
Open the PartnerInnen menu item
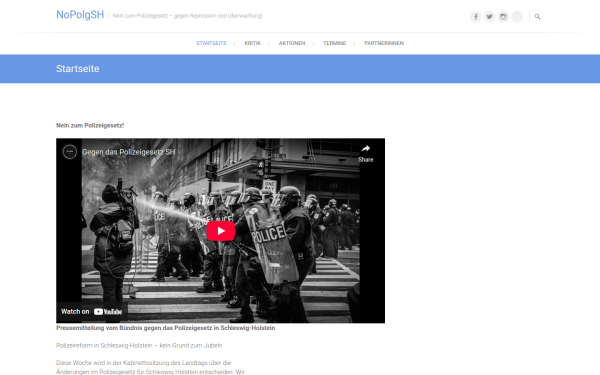(384, 43)
